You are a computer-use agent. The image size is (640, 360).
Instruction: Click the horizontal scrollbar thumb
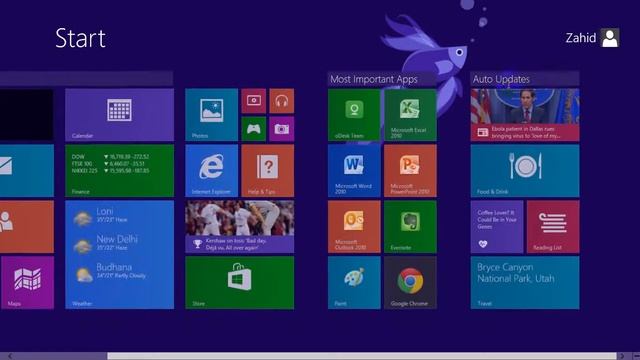click(362, 356)
